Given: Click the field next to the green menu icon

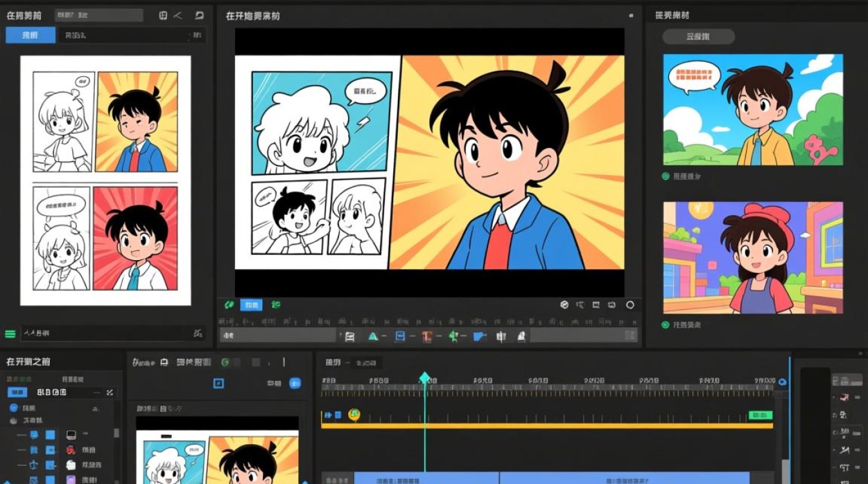Looking at the screenshot, I should tap(113, 334).
